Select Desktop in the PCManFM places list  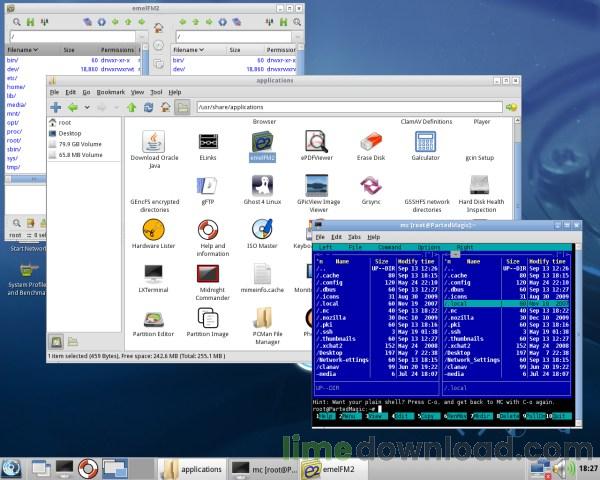[x=70, y=133]
